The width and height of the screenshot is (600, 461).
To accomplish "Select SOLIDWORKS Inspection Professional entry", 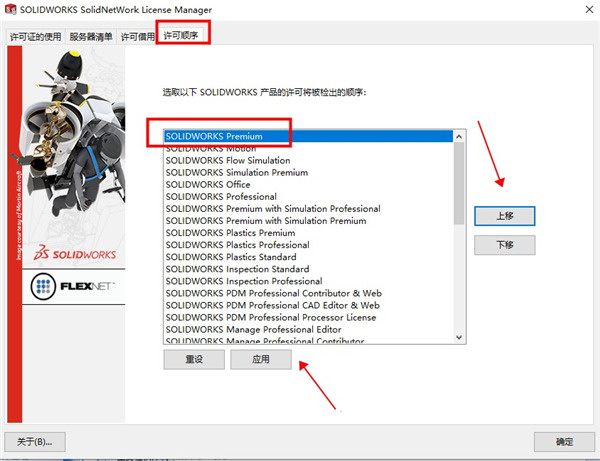I will coord(308,281).
